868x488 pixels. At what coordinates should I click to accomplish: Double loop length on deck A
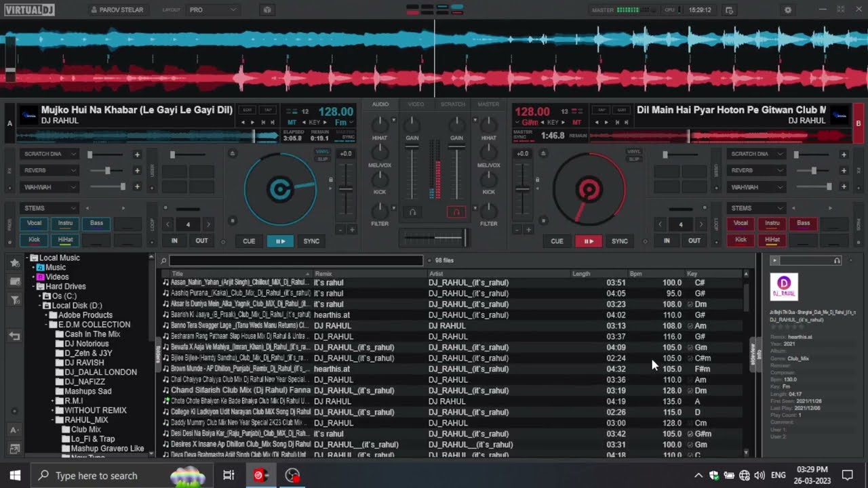208,224
